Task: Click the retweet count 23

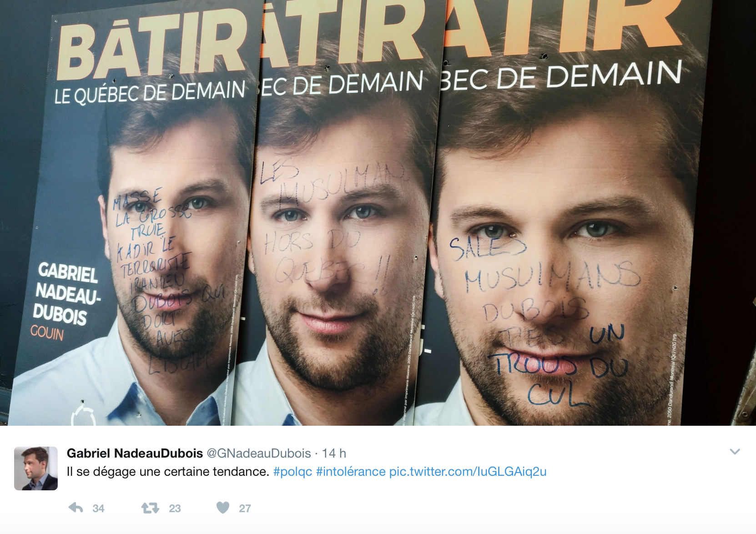Action: [175, 509]
